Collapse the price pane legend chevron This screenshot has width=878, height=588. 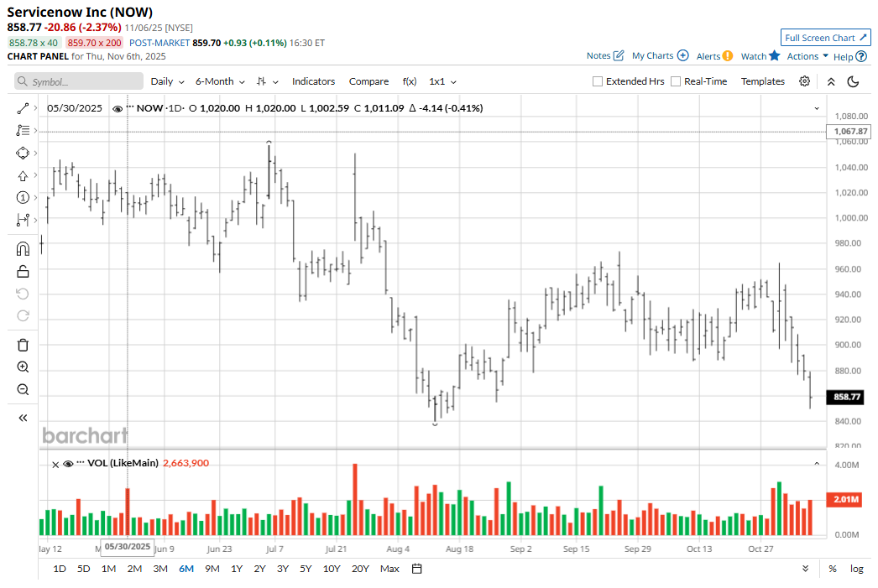[x=817, y=108]
